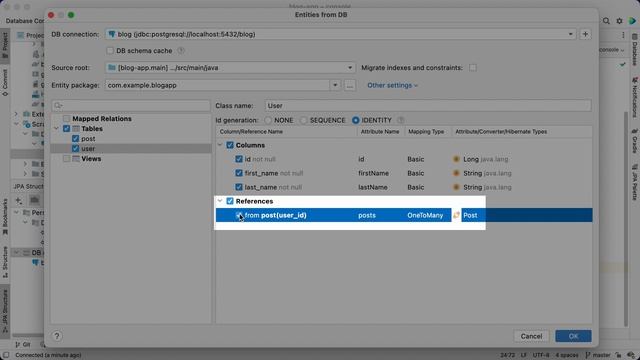Image resolution: width=640 pixels, height=360 pixels.
Task: Toggle DB schema cache checkbox
Action: click(x=110, y=51)
